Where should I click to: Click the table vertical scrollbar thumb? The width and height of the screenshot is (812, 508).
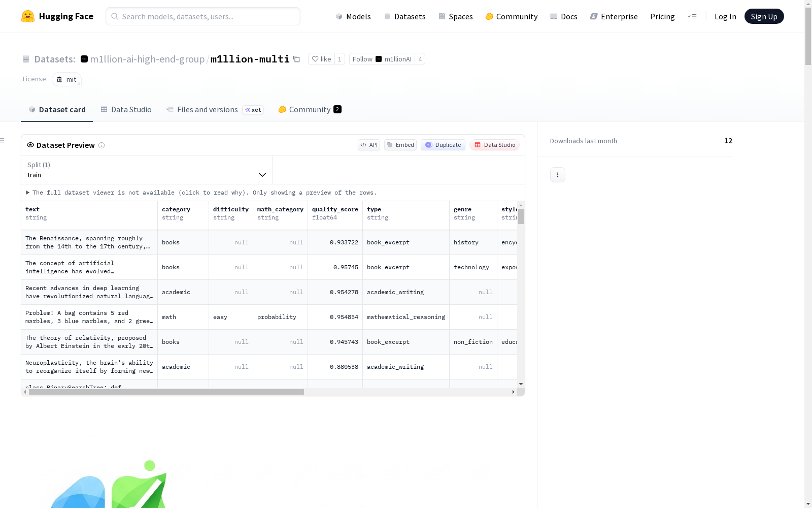pyautogui.click(x=521, y=216)
